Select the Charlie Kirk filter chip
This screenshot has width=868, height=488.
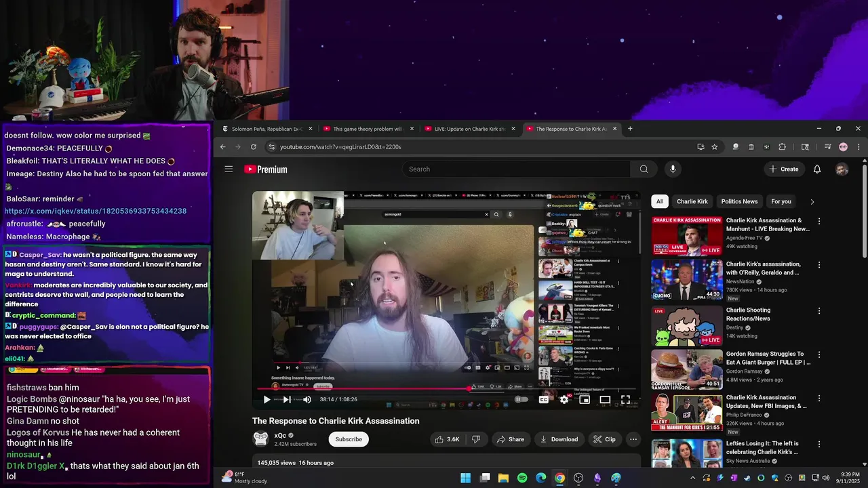[x=692, y=201]
